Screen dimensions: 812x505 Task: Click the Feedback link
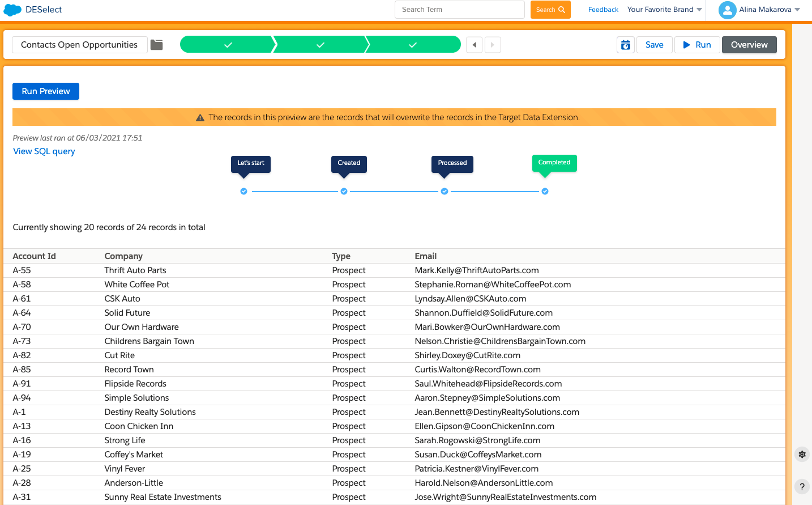click(x=603, y=10)
